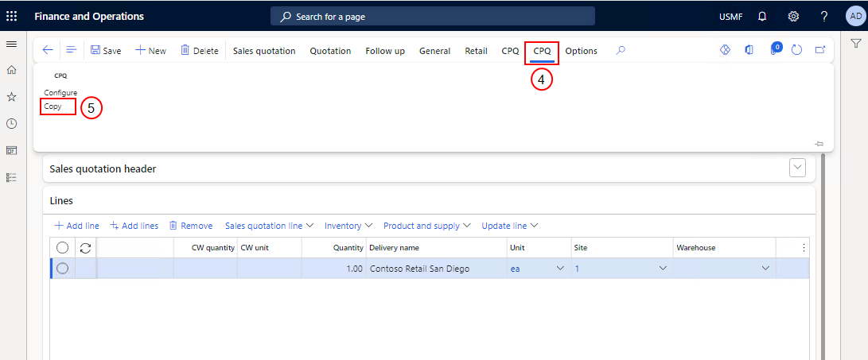The width and height of the screenshot is (868, 360).
Task: Click the back arrow
Action: point(49,50)
